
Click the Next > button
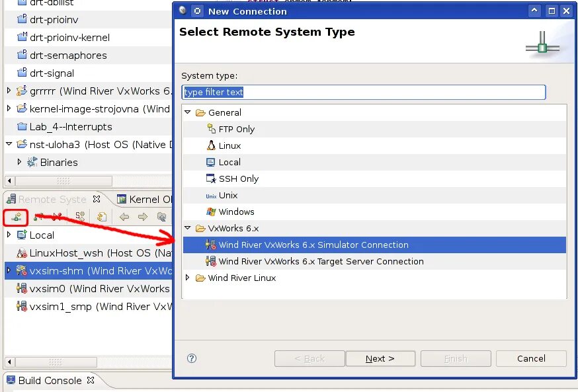(x=380, y=358)
